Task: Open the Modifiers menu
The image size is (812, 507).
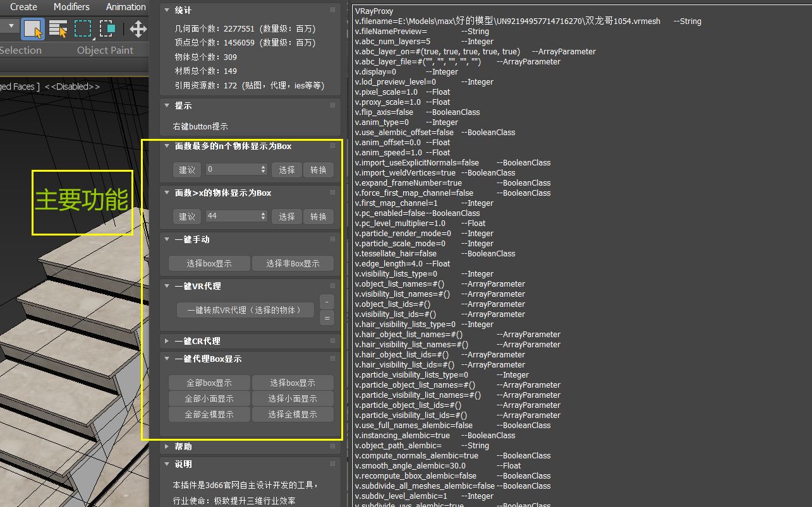Action: (71, 7)
